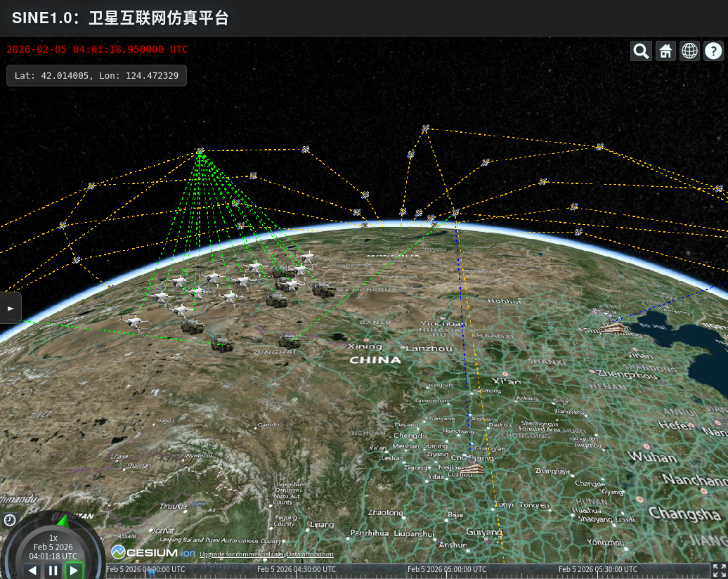Toggle fullscreen mode button
This screenshot has height=579, width=728.
720,571
